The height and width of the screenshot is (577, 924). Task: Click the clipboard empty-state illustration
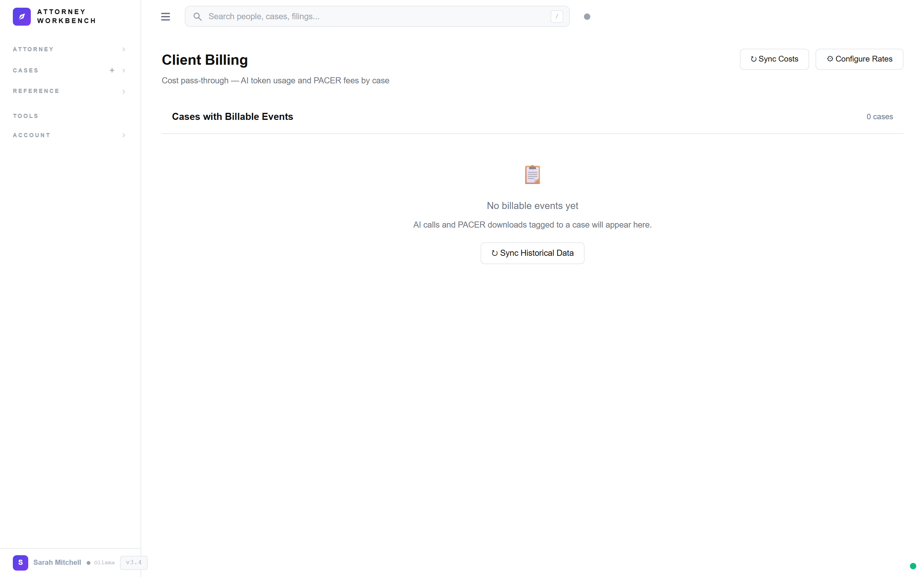pyautogui.click(x=532, y=174)
